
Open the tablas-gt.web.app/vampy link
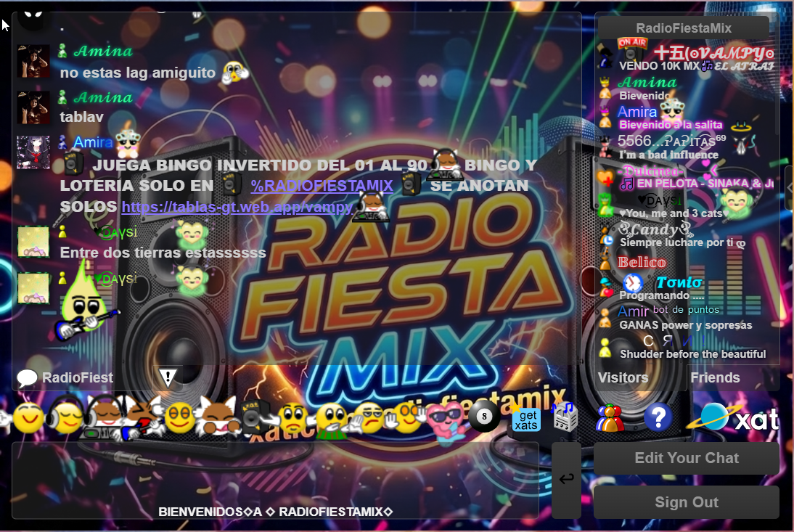237,207
